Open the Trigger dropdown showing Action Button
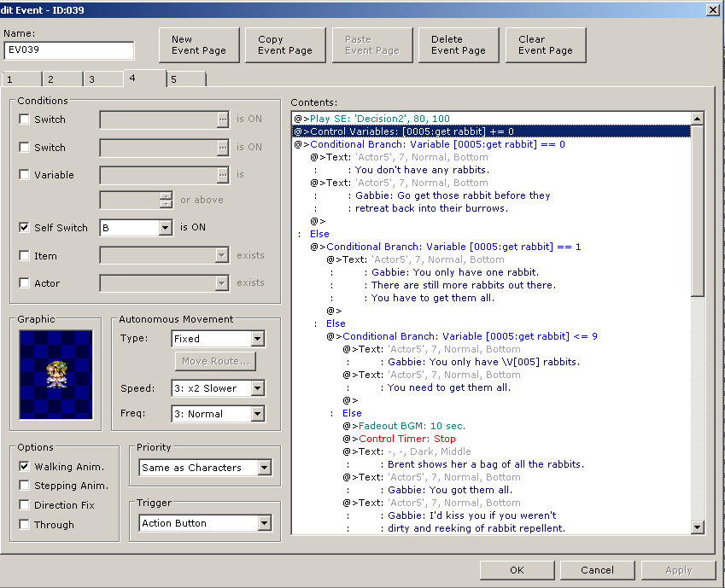 [x=264, y=523]
